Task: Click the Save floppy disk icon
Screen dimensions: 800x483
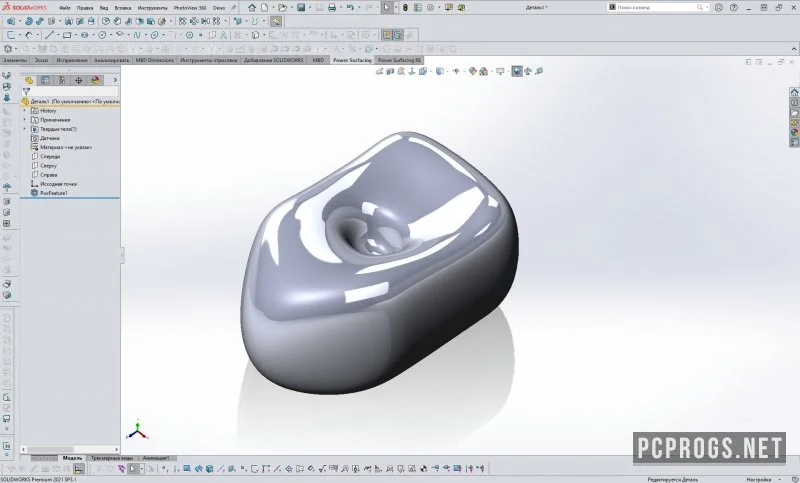Action: 301,8
